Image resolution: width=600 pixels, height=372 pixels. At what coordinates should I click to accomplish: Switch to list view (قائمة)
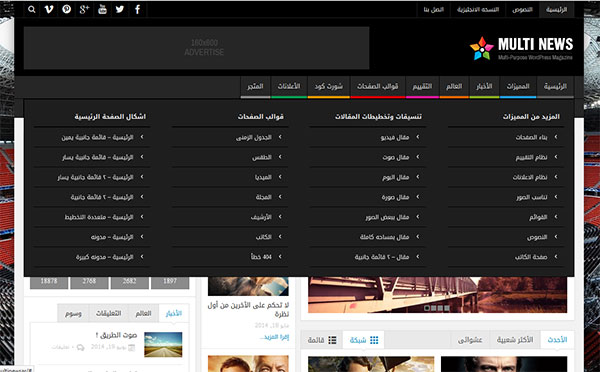(x=322, y=340)
